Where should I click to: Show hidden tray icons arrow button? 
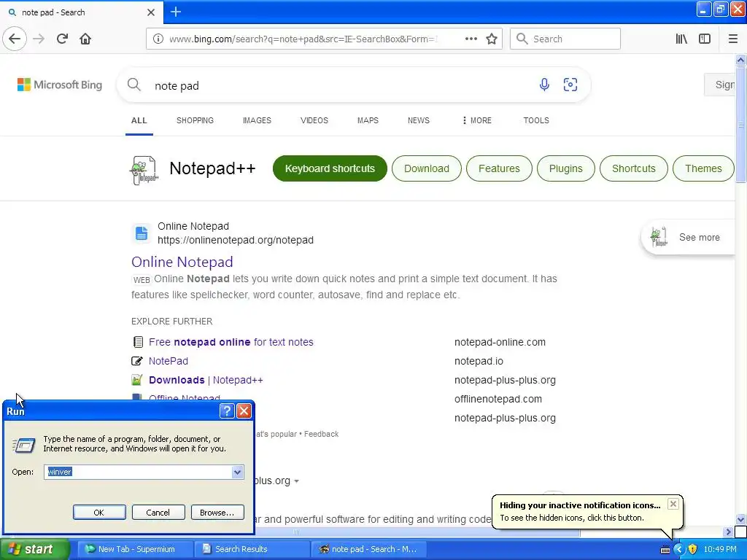[679, 549]
